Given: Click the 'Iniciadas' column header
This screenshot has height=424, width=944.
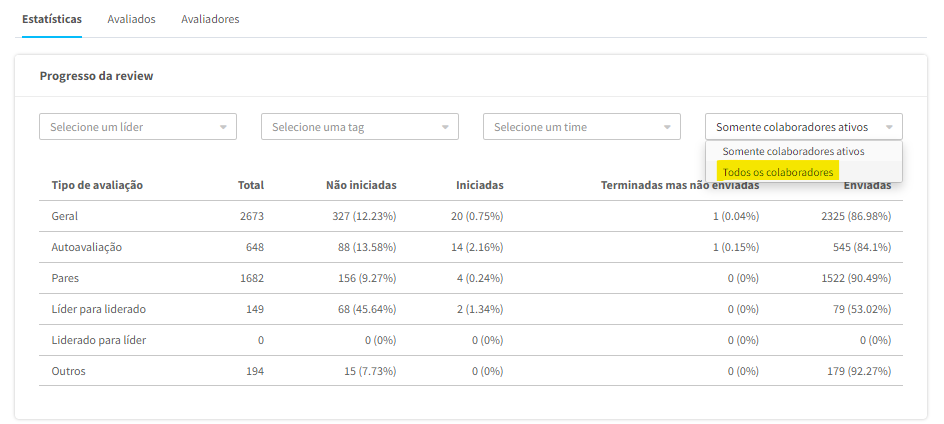Looking at the screenshot, I should click(x=479, y=185).
